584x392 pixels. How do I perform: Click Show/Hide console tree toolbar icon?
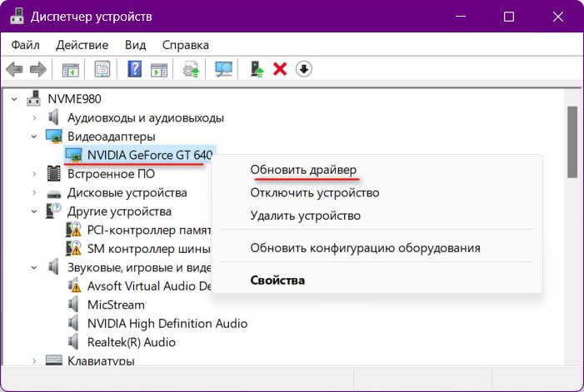[x=70, y=69]
